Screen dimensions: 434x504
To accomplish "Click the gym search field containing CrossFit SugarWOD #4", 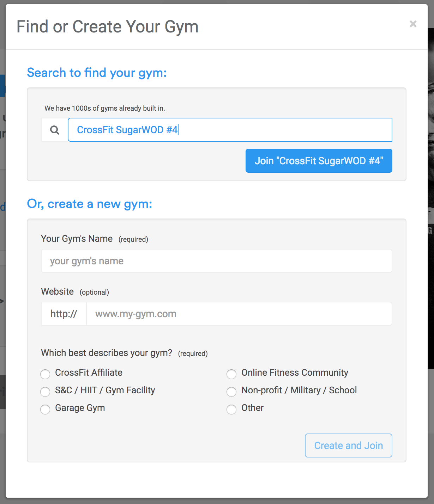I will click(x=230, y=130).
